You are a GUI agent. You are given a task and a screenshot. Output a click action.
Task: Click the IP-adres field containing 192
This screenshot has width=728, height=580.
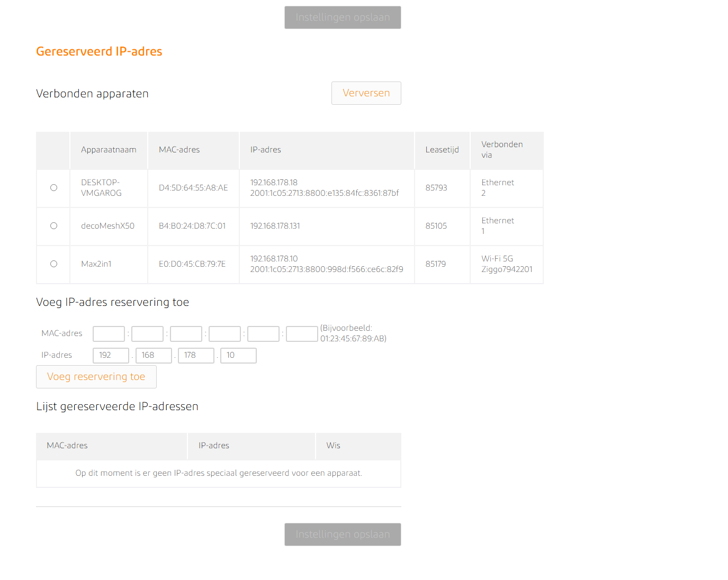(x=111, y=356)
